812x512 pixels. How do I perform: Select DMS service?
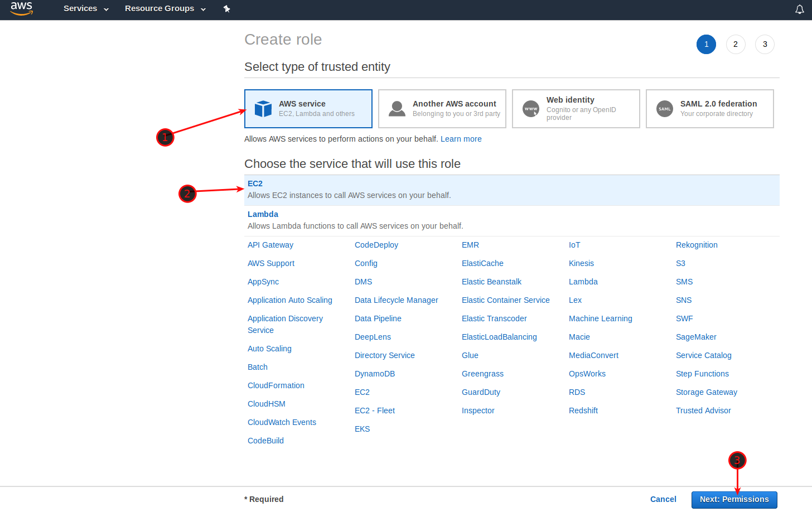364,282
